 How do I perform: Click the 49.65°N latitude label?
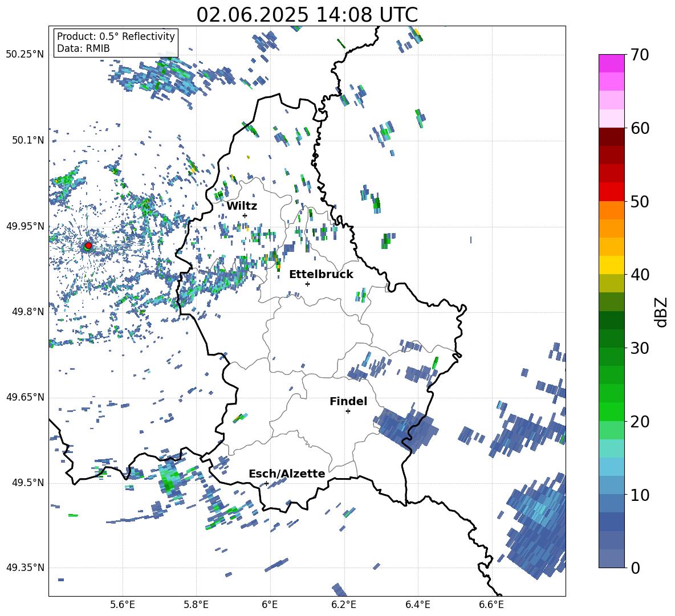(x=25, y=397)
